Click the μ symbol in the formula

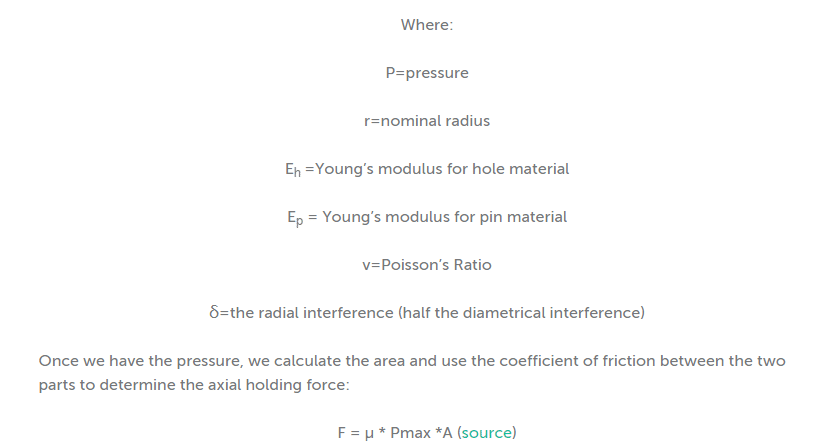tap(369, 434)
